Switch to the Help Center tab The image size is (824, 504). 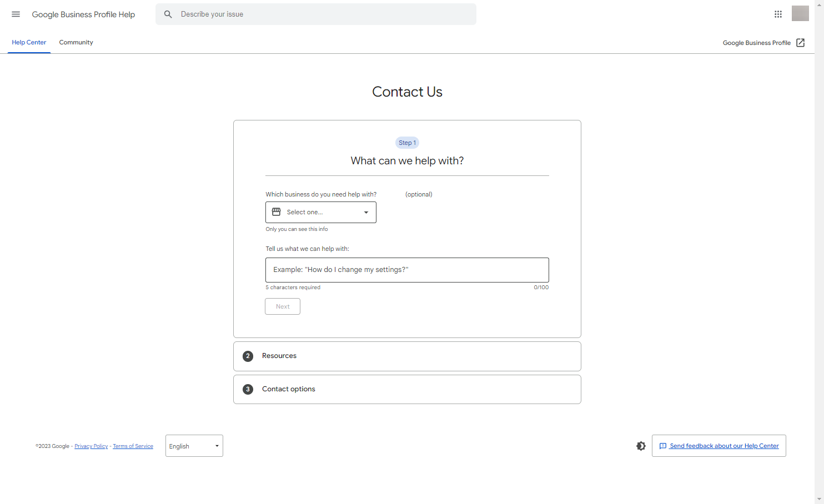point(29,42)
